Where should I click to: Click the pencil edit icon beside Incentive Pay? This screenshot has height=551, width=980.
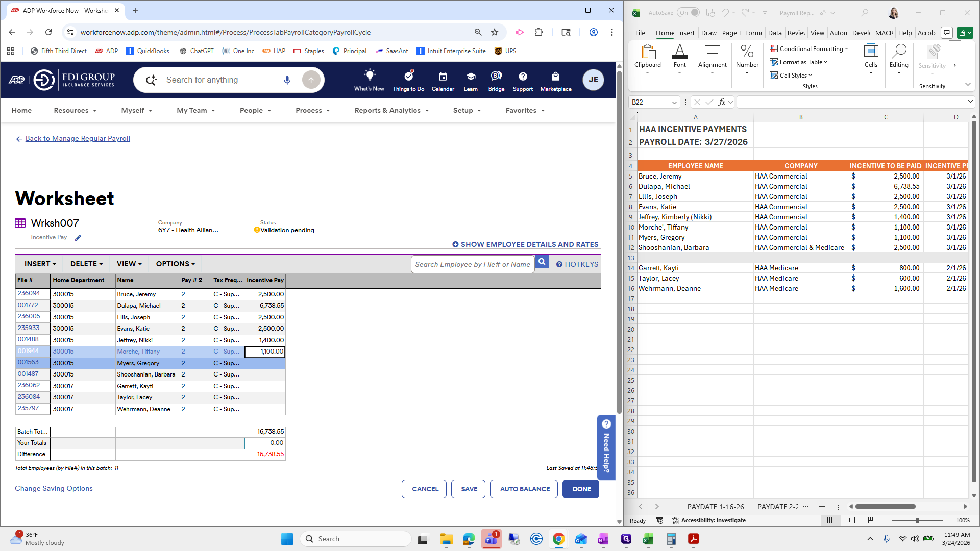[x=78, y=238]
